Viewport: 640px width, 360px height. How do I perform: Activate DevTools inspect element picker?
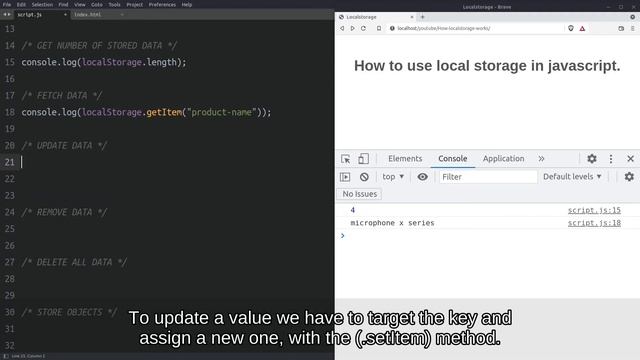tap(345, 159)
